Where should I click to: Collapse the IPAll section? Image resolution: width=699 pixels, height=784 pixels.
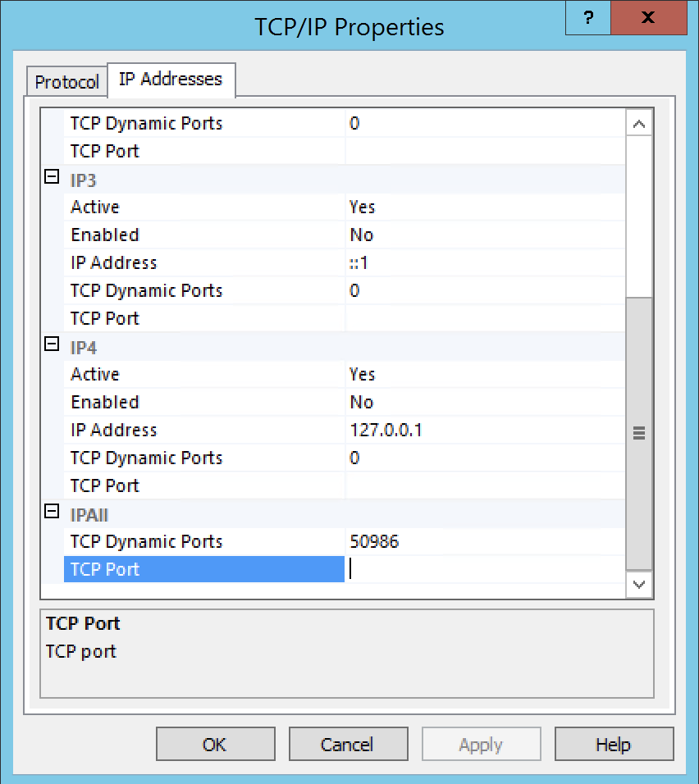pos(52,512)
